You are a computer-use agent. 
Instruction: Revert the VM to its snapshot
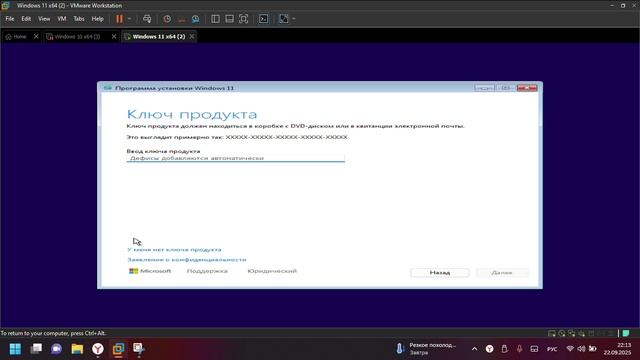point(182,19)
